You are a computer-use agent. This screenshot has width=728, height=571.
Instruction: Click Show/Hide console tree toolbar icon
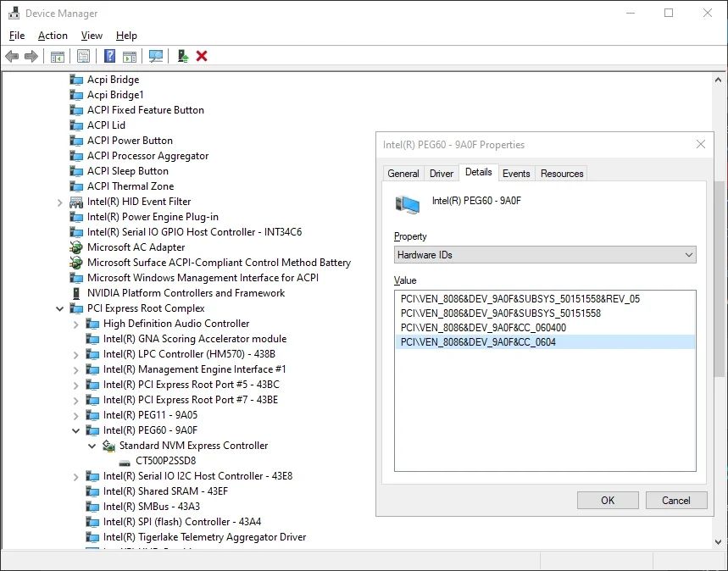point(57,56)
